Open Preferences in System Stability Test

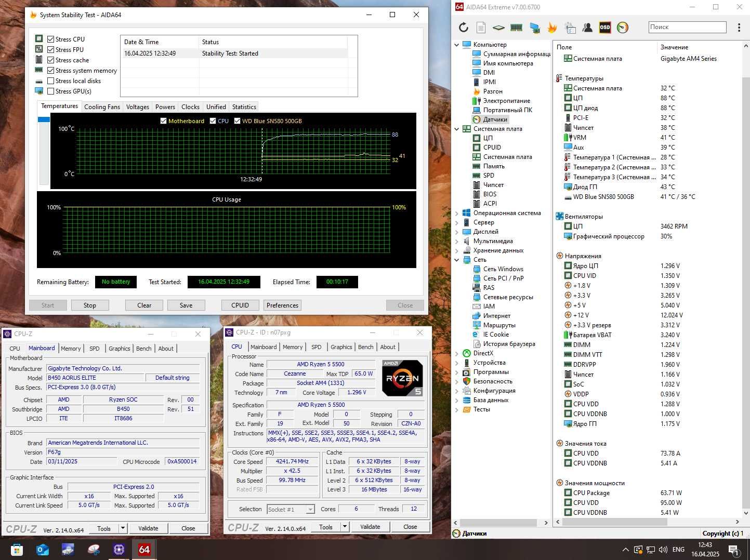[x=283, y=305]
